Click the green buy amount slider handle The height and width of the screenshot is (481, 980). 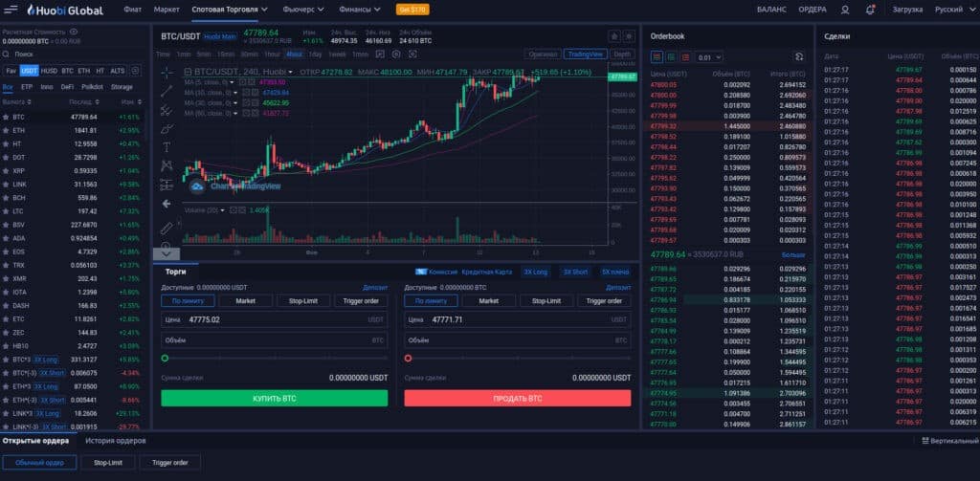pos(165,359)
